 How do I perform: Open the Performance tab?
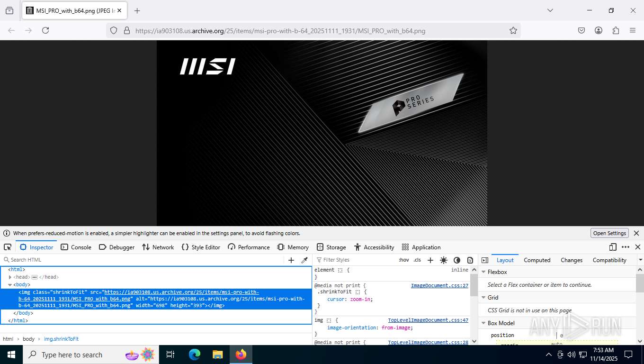[249, 247]
